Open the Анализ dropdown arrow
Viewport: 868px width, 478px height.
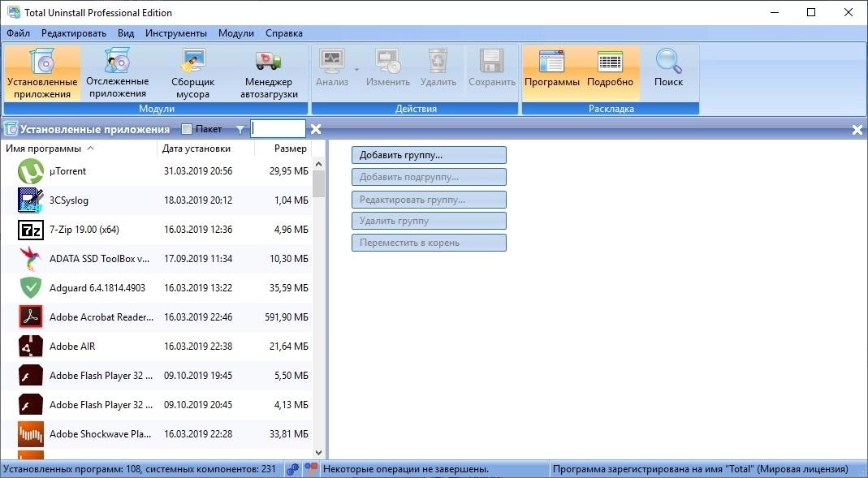click(356, 69)
